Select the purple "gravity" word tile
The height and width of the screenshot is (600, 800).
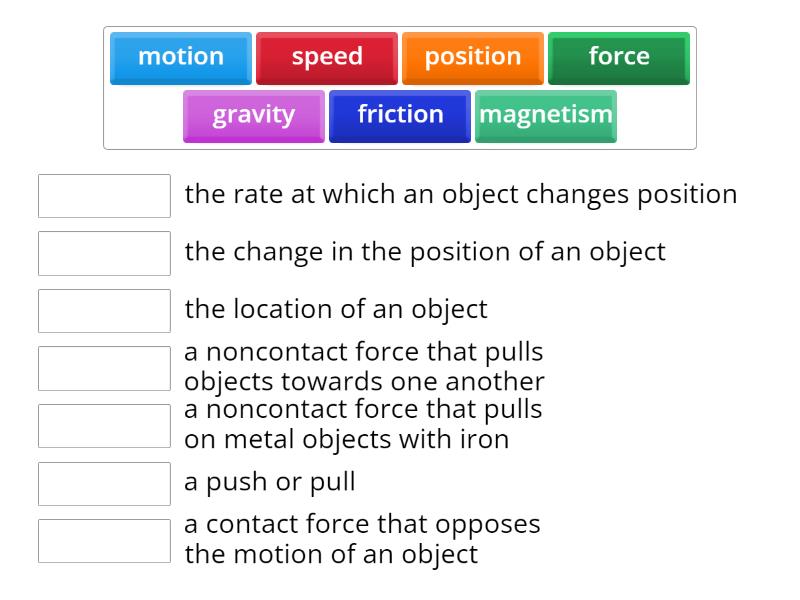pos(253,115)
